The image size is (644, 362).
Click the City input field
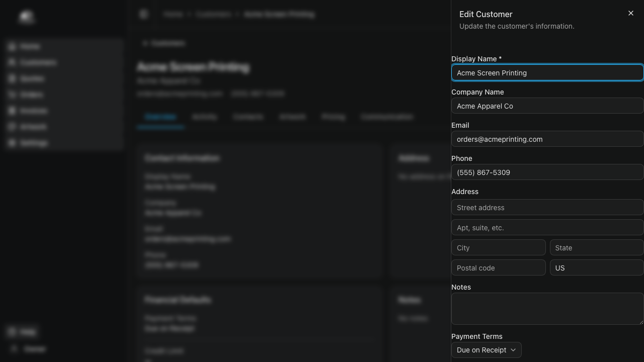click(x=498, y=248)
